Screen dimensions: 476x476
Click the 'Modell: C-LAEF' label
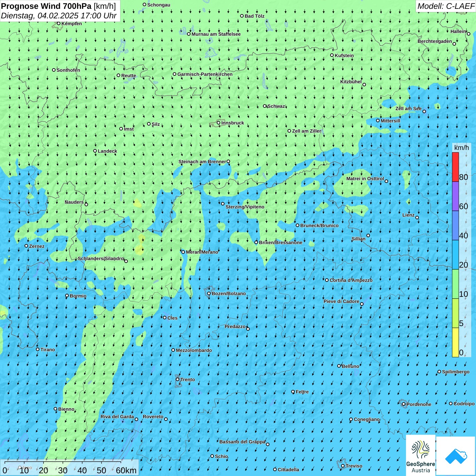pyautogui.click(x=446, y=6)
